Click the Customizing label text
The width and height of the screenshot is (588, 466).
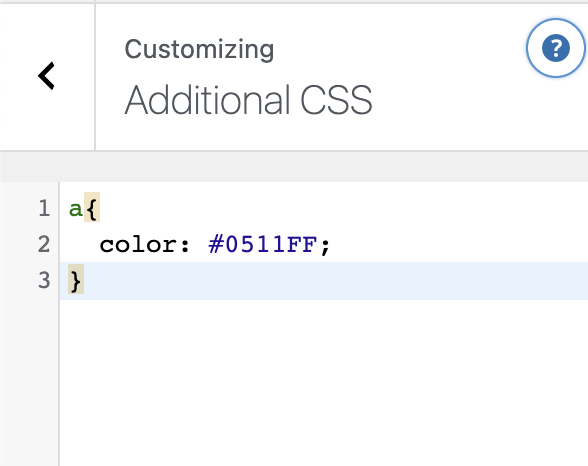pyautogui.click(x=199, y=49)
